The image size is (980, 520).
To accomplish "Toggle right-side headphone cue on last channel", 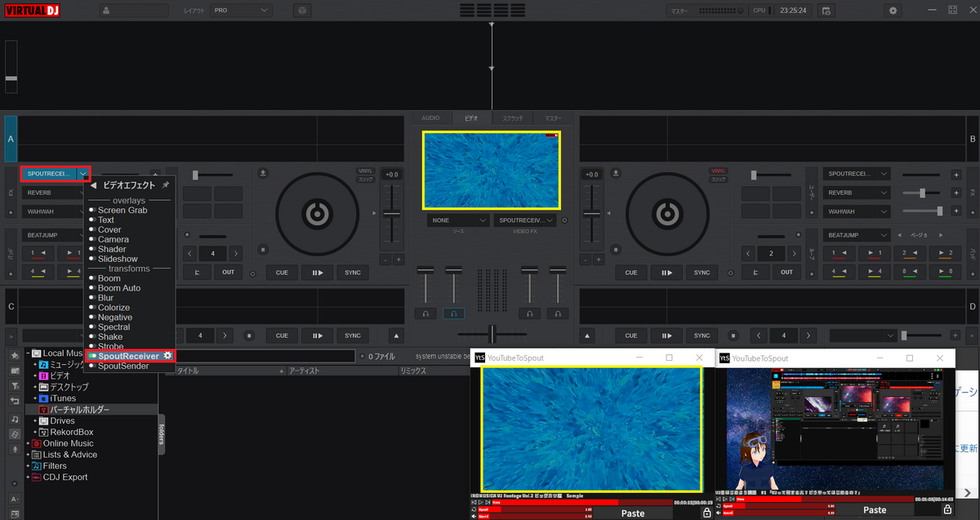I will pos(558,313).
